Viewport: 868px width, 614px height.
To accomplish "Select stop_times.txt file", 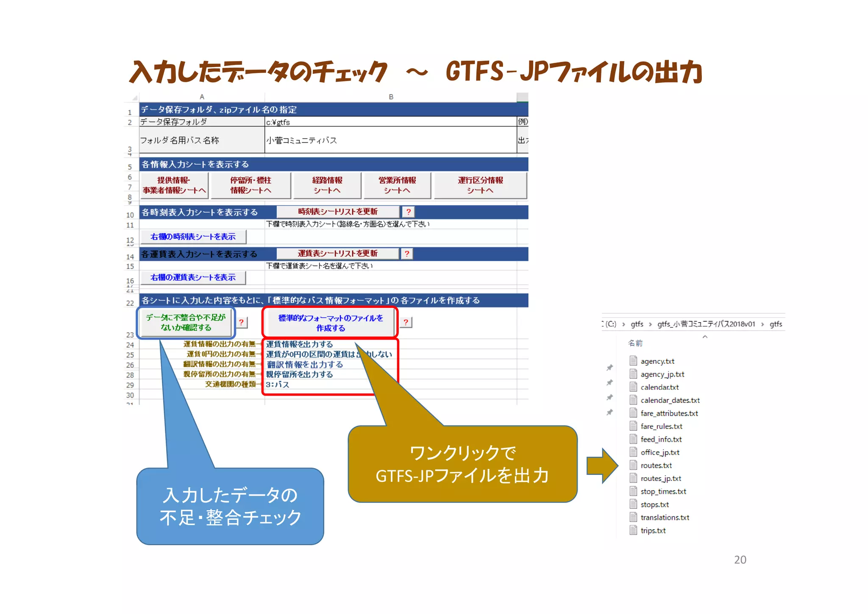I will 663,492.
